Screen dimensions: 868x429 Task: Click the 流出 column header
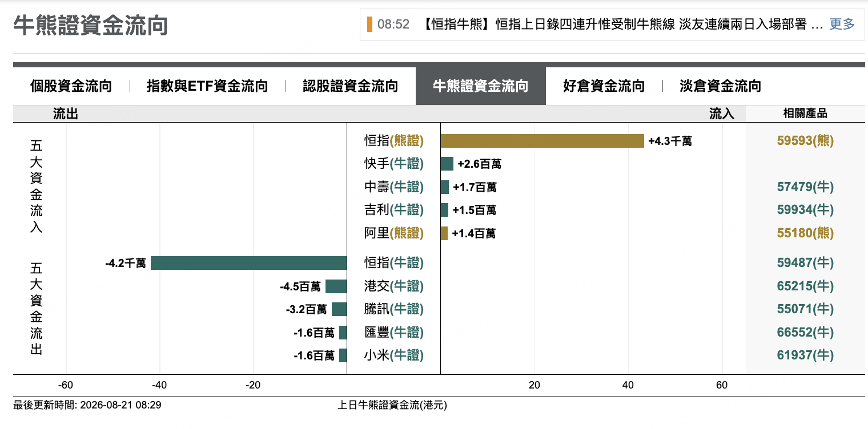point(66,114)
